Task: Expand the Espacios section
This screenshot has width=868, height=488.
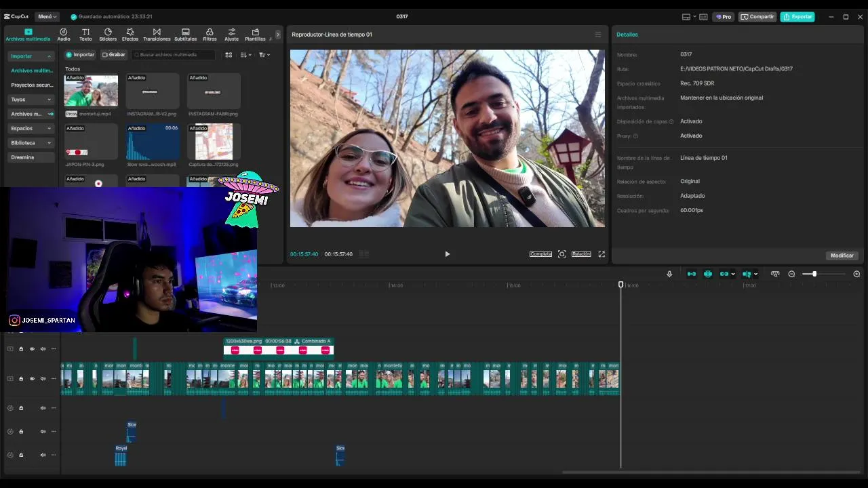Action: click(x=31, y=128)
